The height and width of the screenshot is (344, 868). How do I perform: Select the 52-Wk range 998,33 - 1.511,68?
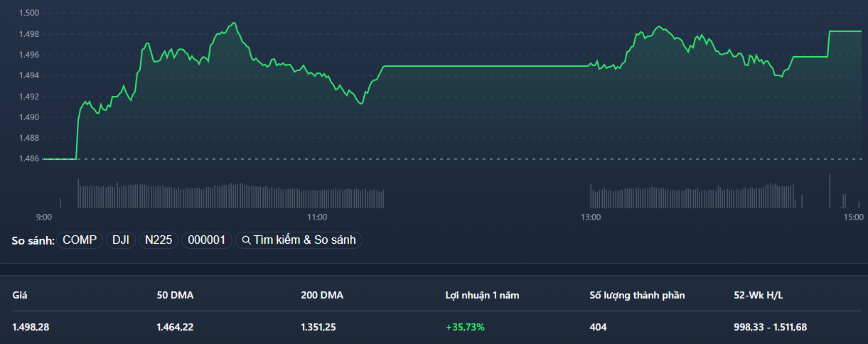[771, 327]
